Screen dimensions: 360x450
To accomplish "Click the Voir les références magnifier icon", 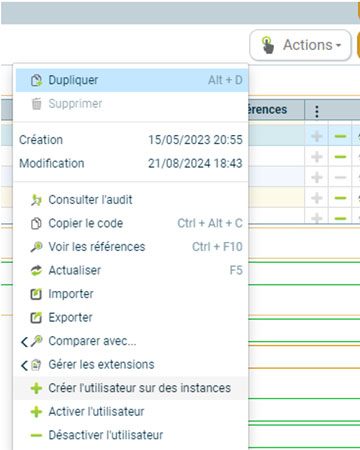I will tap(36, 247).
